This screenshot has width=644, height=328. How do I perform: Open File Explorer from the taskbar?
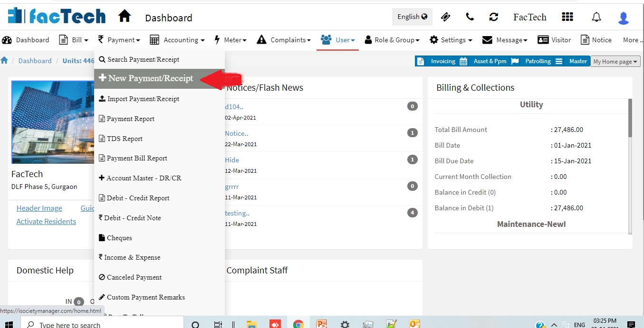tap(251, 325)
